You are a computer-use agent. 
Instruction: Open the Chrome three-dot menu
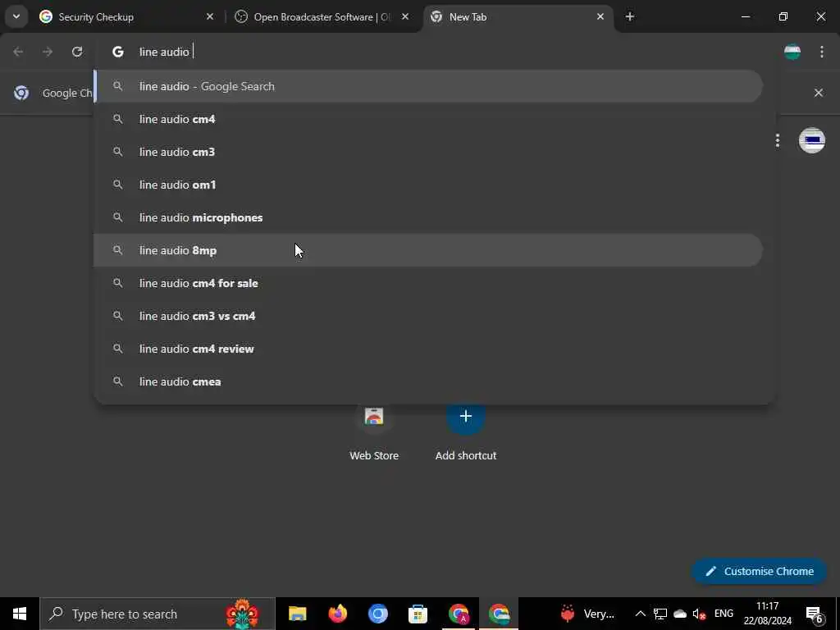(x=822, y=52)
